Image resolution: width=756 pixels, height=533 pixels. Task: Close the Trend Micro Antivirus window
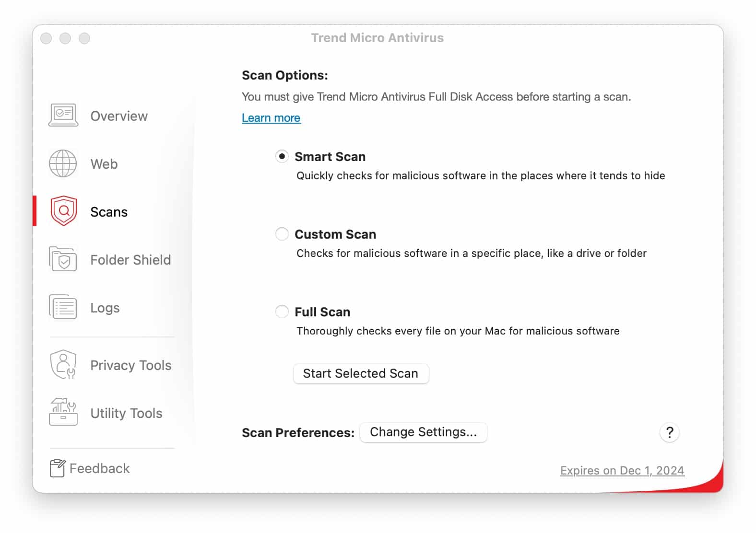[x=46, y=38]
